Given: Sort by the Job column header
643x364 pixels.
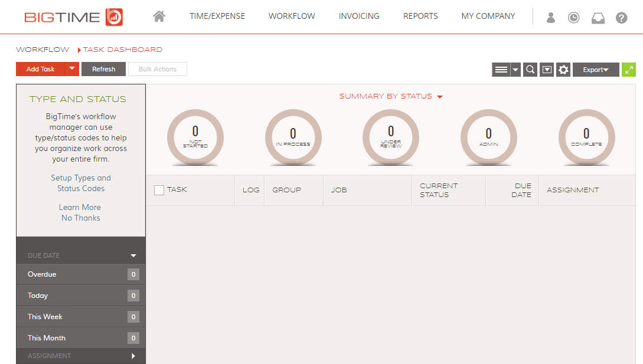Looking at the screenshot, I should click(x=339, y=190).
